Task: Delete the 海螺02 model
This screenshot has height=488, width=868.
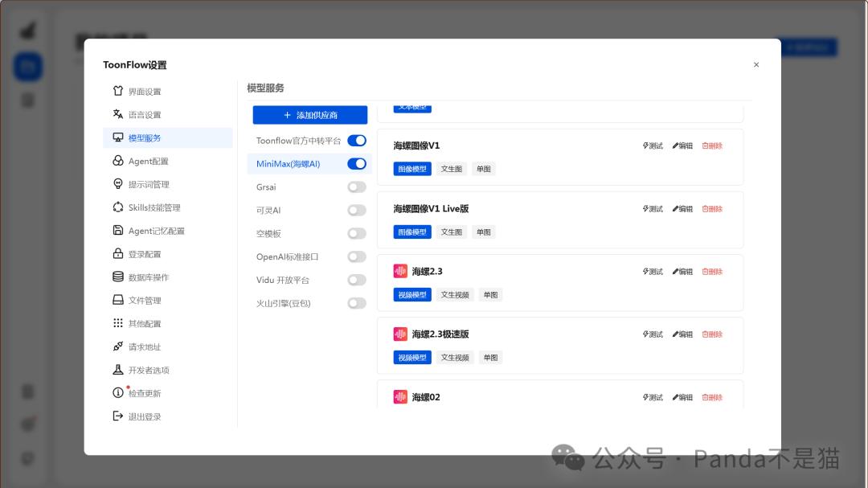Action: tap(712, 397)
